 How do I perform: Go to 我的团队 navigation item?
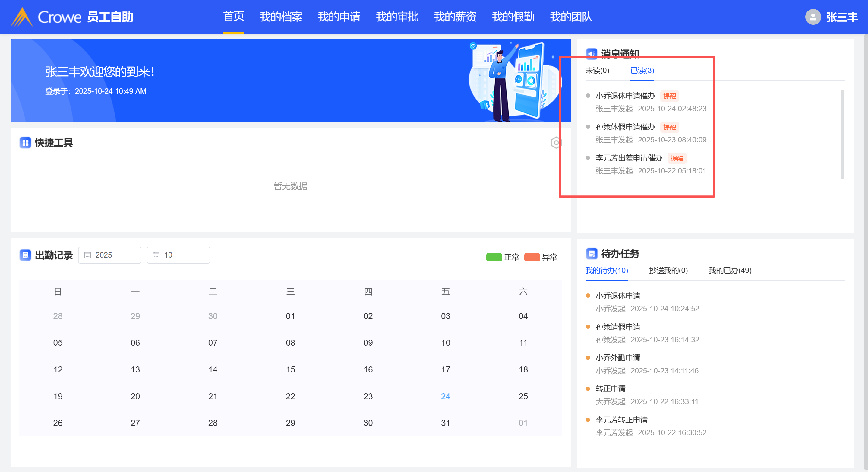571,17
